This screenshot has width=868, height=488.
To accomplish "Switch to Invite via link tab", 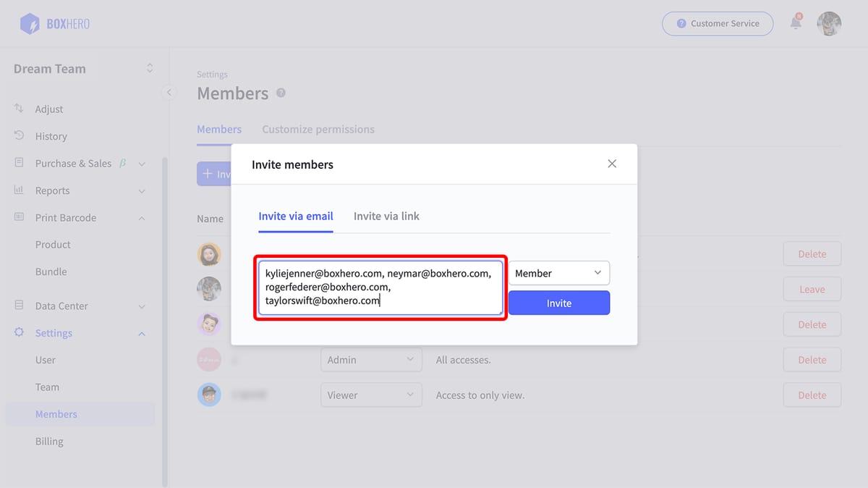I will click(x=386, y=216).
